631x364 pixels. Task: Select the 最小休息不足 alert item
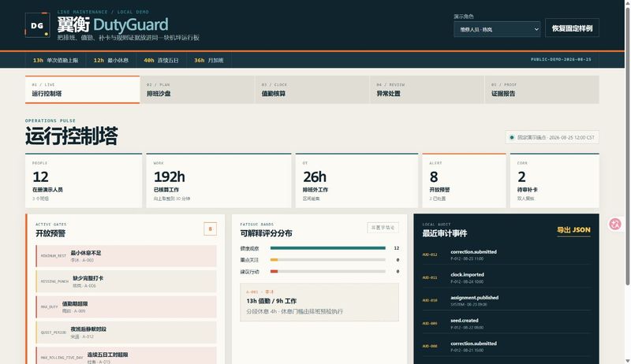[x=126, y=256]
